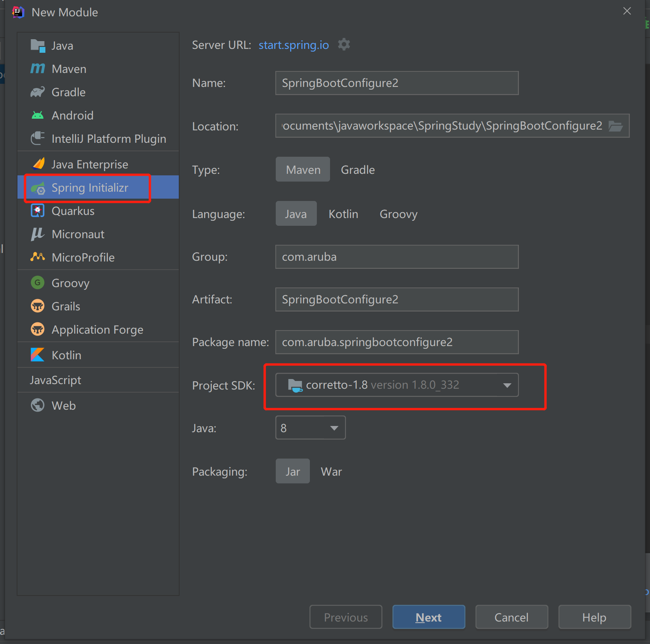Click the Application Forge icon

(38, 329)
